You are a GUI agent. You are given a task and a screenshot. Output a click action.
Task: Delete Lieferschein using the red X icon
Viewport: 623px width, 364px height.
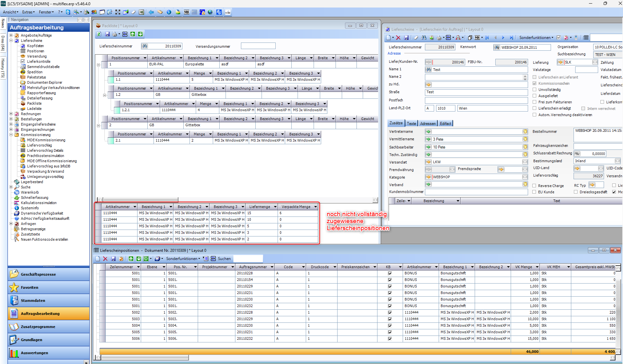pos(398,38)
